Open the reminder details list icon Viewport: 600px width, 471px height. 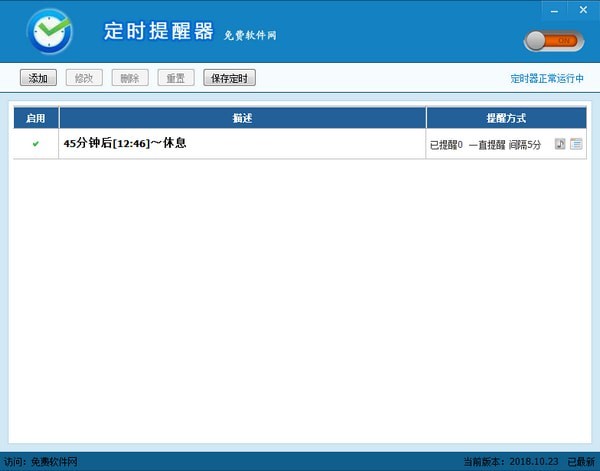(x=576, y=144)
